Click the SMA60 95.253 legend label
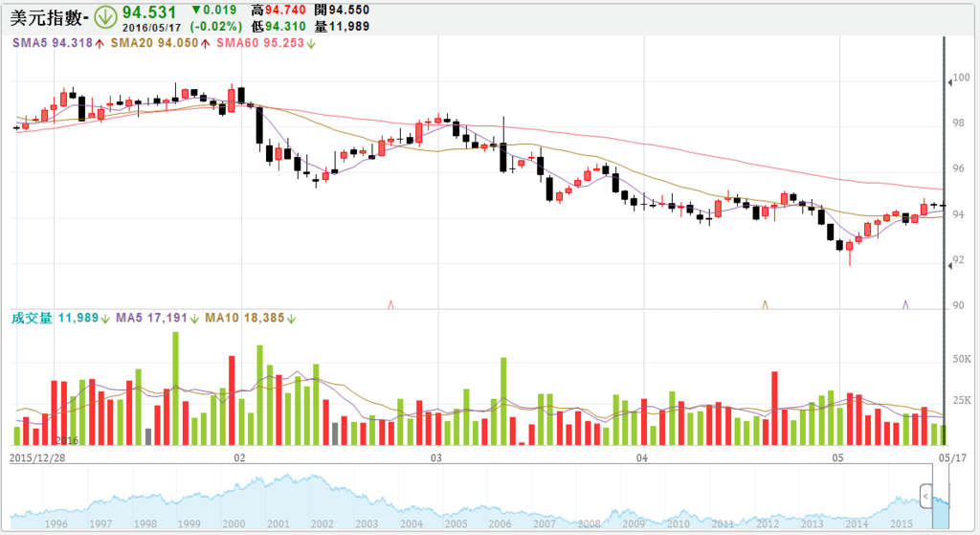The image size is (980, 535). (x=260, y=43)
